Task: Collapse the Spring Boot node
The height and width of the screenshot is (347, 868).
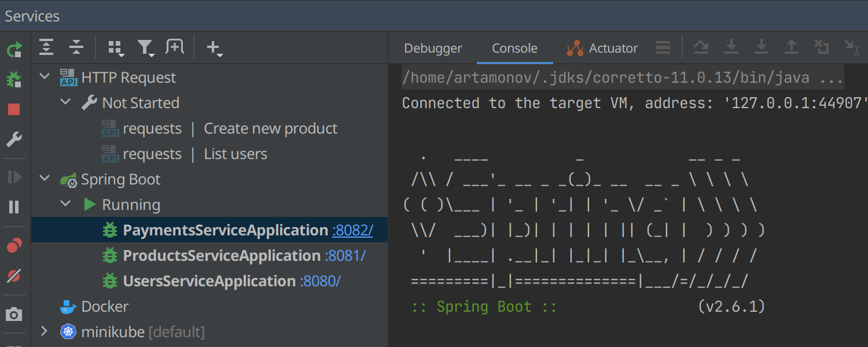Action: (x=45, y=179)
